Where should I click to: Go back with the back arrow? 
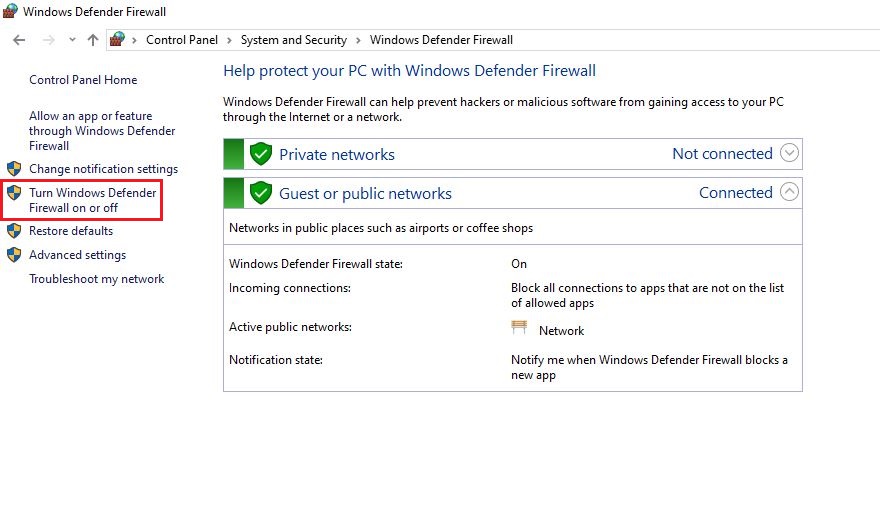click(19, 40)
